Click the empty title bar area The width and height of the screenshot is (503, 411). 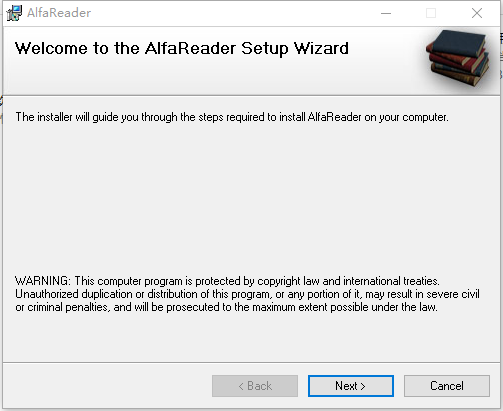233,13
